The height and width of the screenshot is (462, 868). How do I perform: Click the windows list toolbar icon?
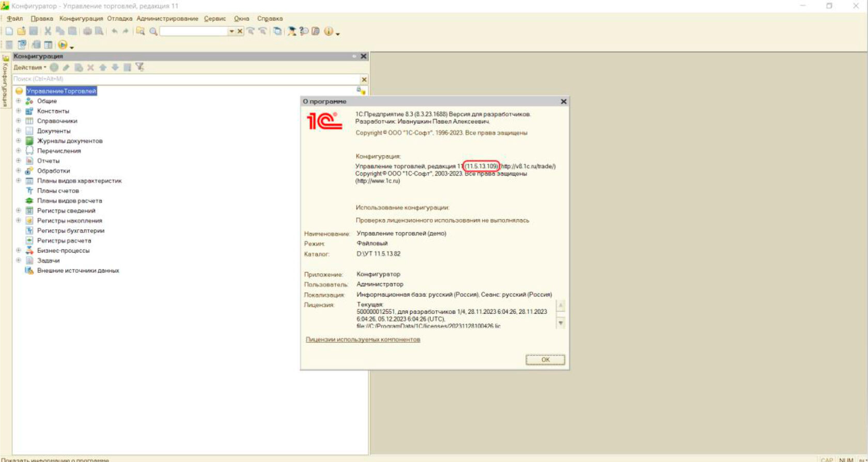[x=277, y=31]
